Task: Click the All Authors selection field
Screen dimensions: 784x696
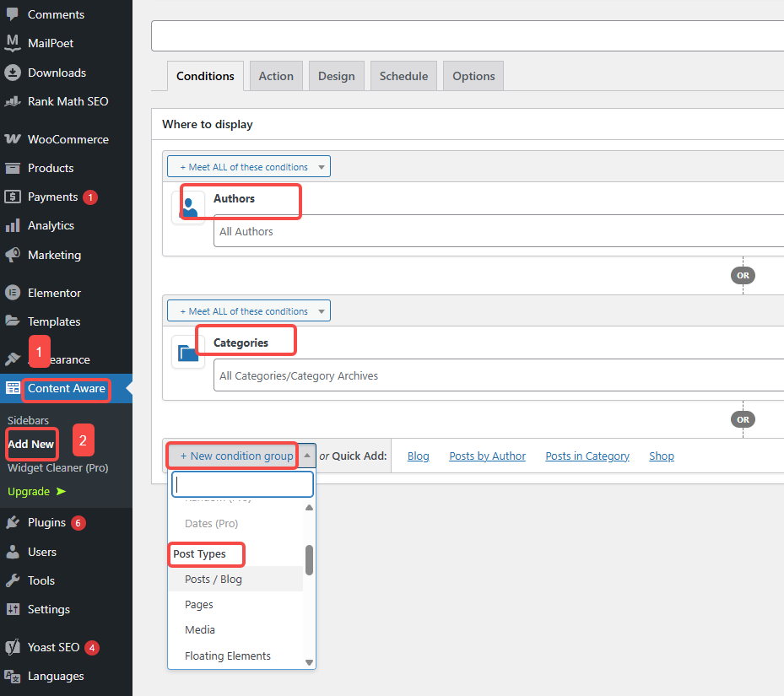Action: [x=498, y=231]
